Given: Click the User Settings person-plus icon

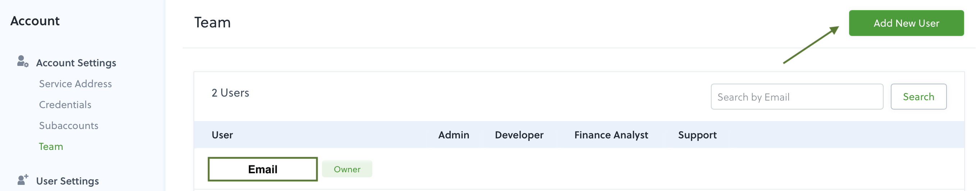Looking at the screenshot, I should 23,179.
